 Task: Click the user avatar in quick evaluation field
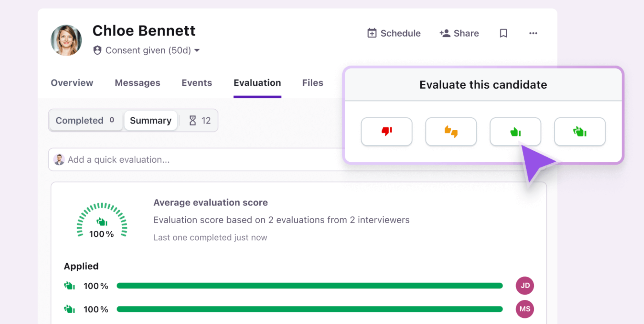tap(59, 159)
